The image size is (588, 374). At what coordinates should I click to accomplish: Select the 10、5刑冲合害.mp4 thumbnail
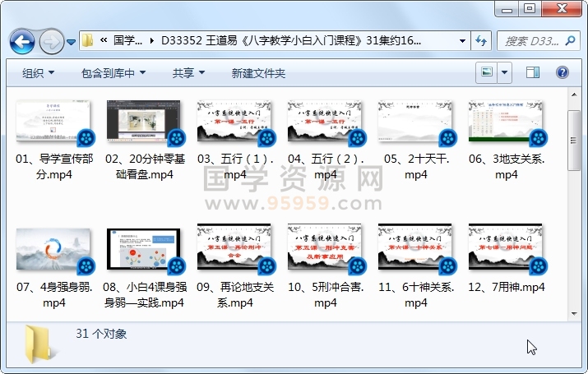(325, 247)
